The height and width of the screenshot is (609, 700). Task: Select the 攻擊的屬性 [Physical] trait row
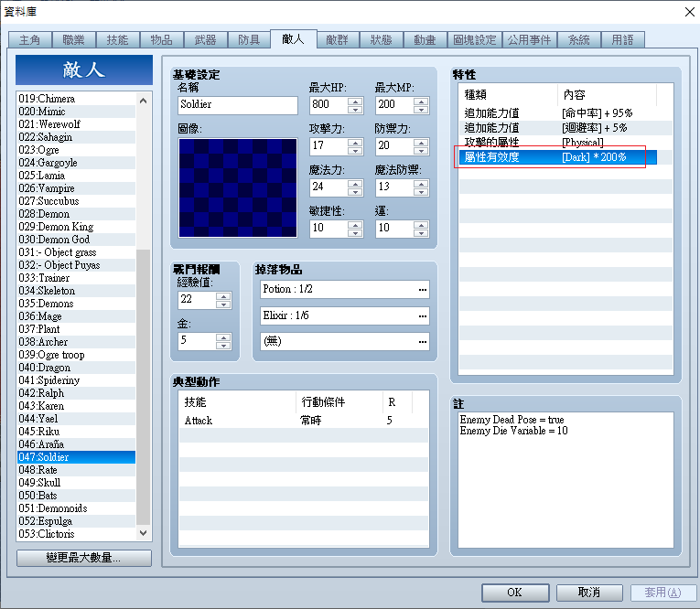pos(565,143)
